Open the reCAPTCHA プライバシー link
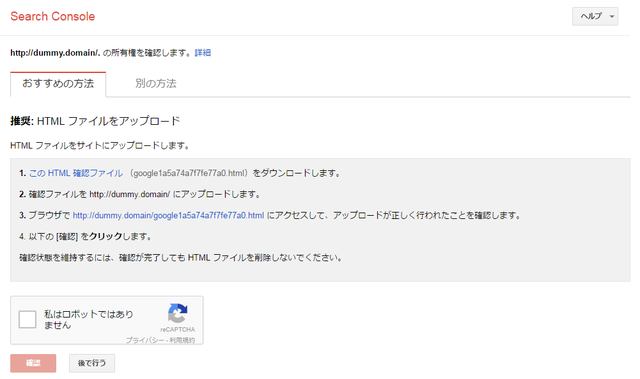Image resolution: width=640 pixels, height=379 pixels. (144, 340)
